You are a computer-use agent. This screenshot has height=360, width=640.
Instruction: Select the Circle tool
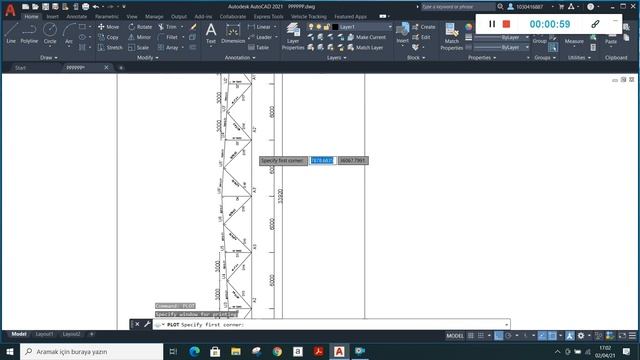pyautogui.click(x=50, y=33)
